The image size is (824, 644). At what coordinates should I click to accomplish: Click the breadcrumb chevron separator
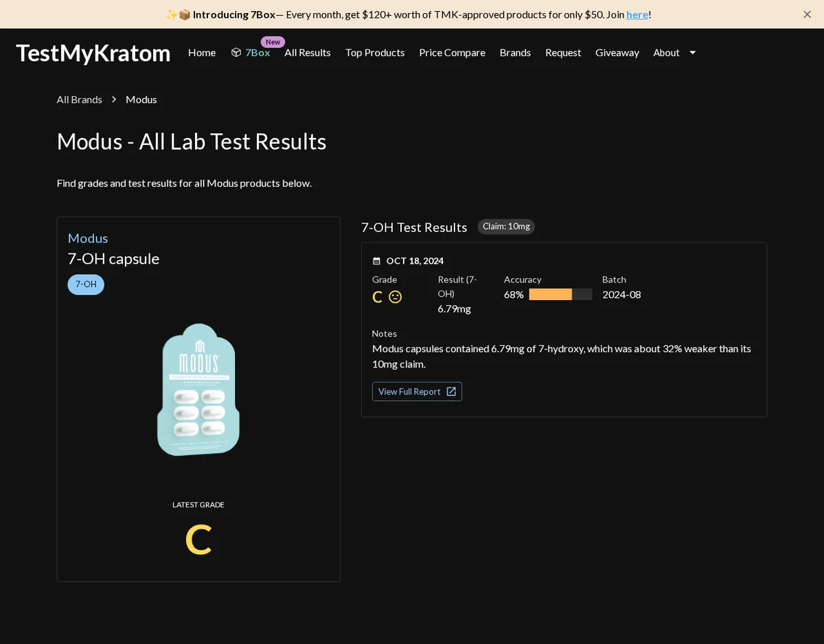pos(114,100)
